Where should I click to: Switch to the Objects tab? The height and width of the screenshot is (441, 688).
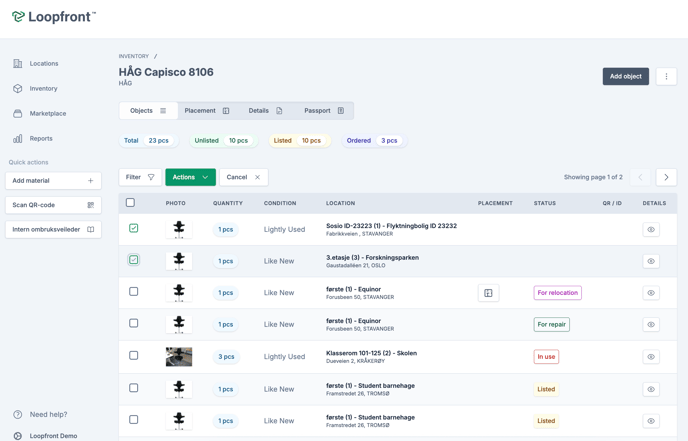(x=148, y=111)
